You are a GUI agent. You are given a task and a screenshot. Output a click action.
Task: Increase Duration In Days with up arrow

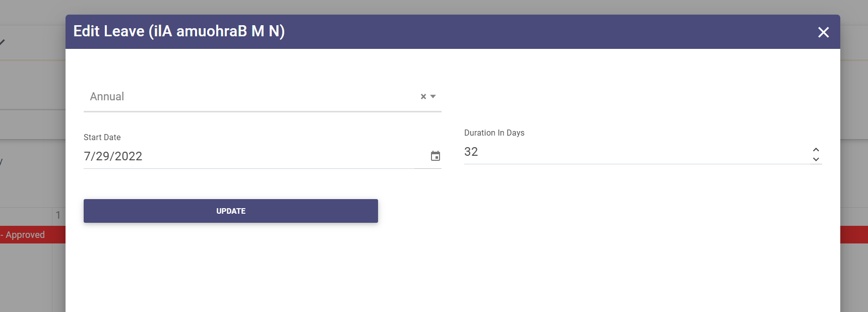(x=816, y=149)
